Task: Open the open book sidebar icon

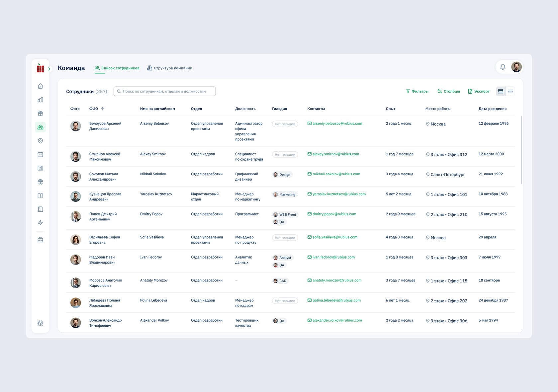Action: 40,196
